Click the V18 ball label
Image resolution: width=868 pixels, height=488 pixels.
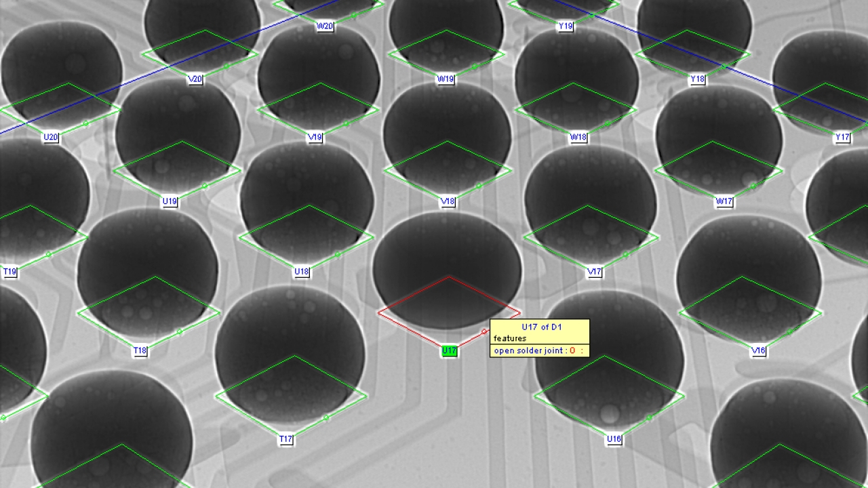pyautogui.click(x=448, y=202)
